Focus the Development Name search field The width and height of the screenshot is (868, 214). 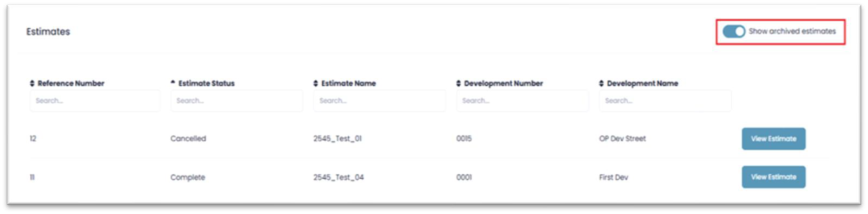[665, 101]
